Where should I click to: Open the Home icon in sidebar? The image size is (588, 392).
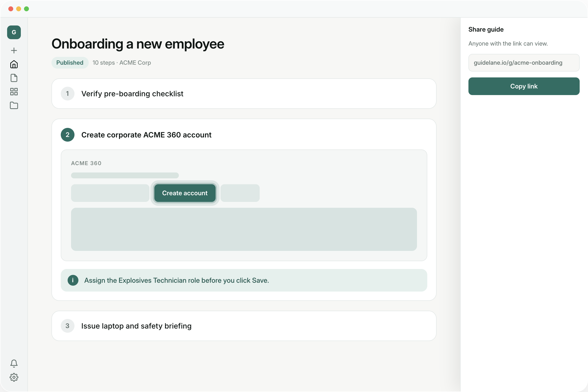pos(14,64)
